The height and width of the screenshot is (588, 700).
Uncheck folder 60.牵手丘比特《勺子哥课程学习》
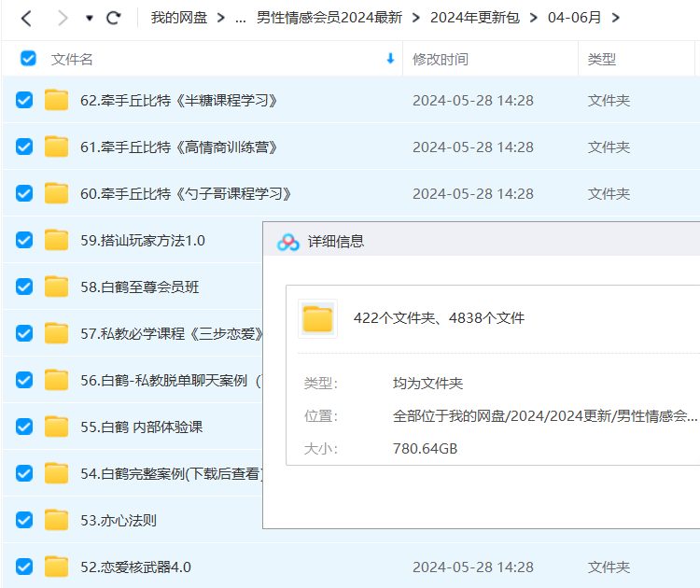coord(24,193)
